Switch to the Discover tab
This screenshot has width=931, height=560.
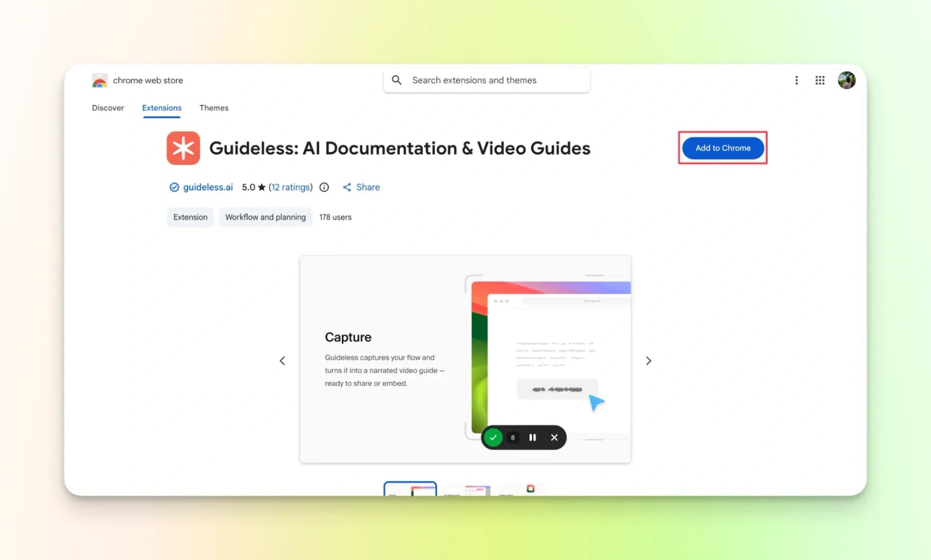click(x=108, y=108)
